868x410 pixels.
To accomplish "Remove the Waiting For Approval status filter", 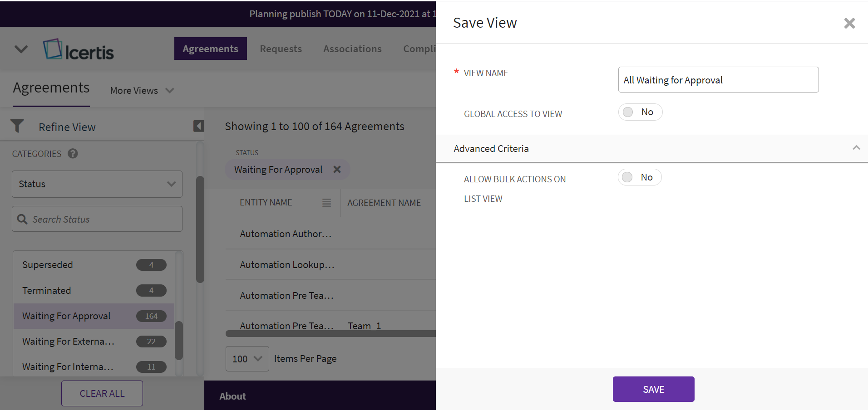I will tap(337, 170).
